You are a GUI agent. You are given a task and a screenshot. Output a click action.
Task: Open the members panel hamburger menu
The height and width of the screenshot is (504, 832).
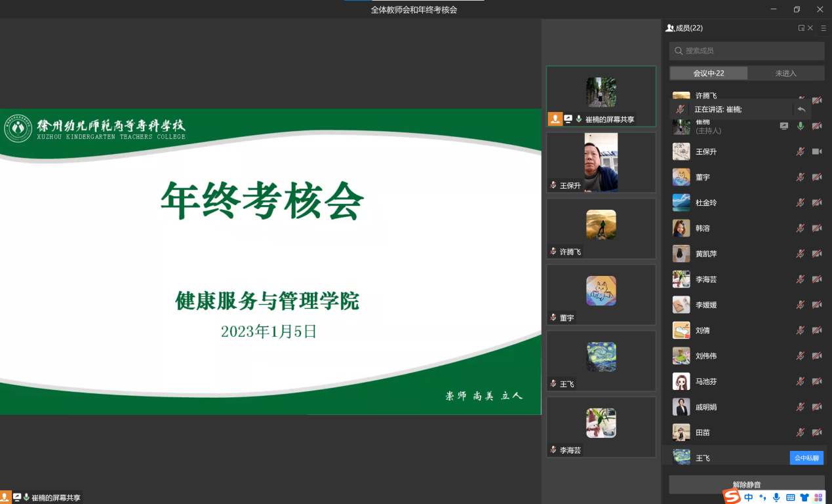coord(823,28)
